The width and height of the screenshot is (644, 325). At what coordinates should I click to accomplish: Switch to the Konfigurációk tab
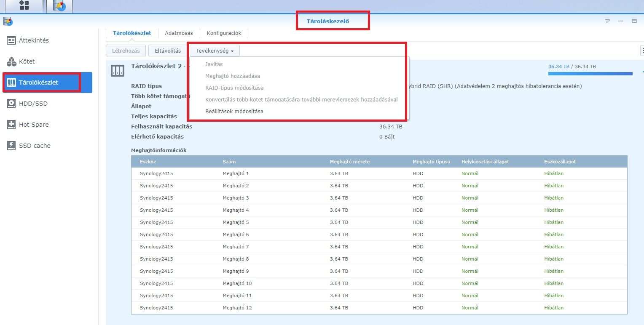pos(224,33)
